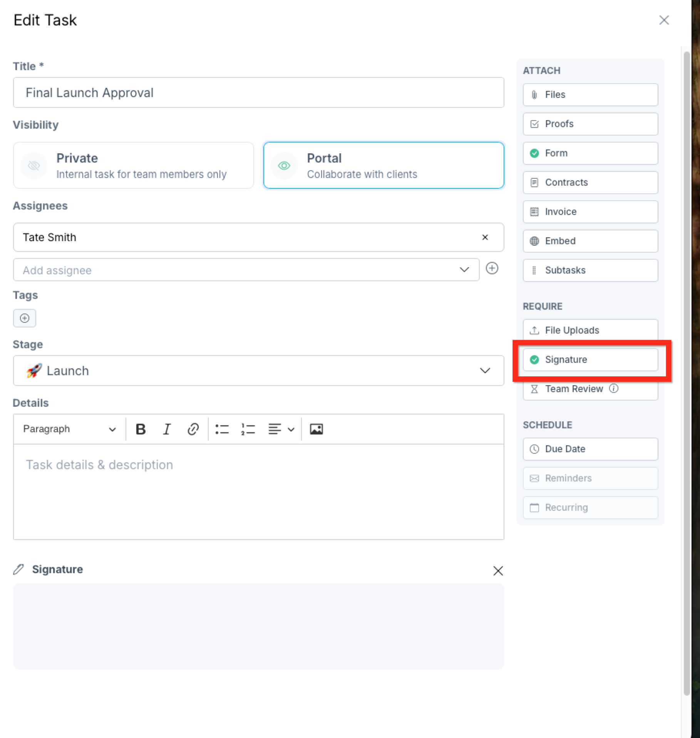Toggle bold formatting
Viewport: 700px width, 738px height.
[141, 429]
